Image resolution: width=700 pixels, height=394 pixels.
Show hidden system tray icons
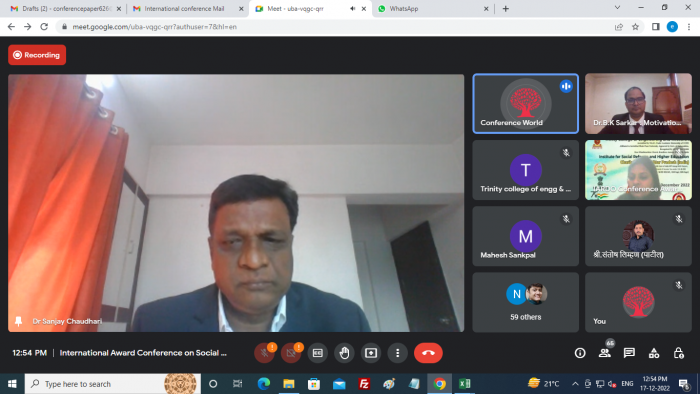click(x=575, y=384)
